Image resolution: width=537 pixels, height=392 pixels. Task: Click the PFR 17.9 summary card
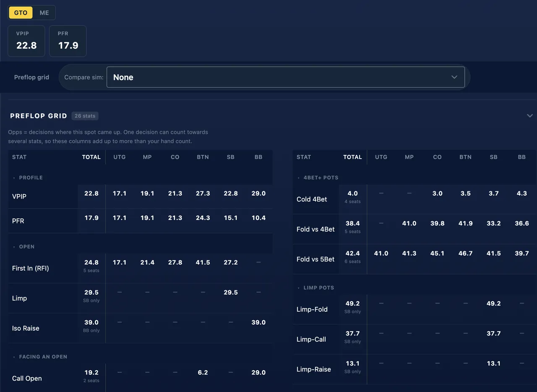click(68, 41)
